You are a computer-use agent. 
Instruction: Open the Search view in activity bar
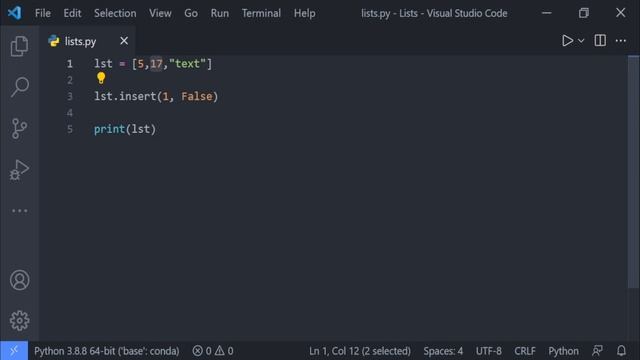point(19,87)
